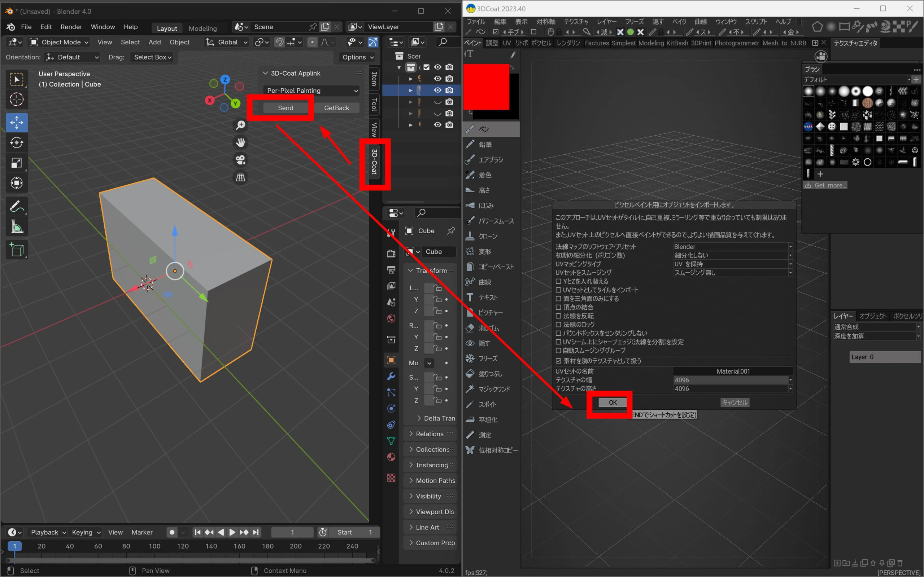Viewport: 924px width, 577px height.
Task: Select the エアブラシ airbrush tool
Action: [x=490, y=160]
